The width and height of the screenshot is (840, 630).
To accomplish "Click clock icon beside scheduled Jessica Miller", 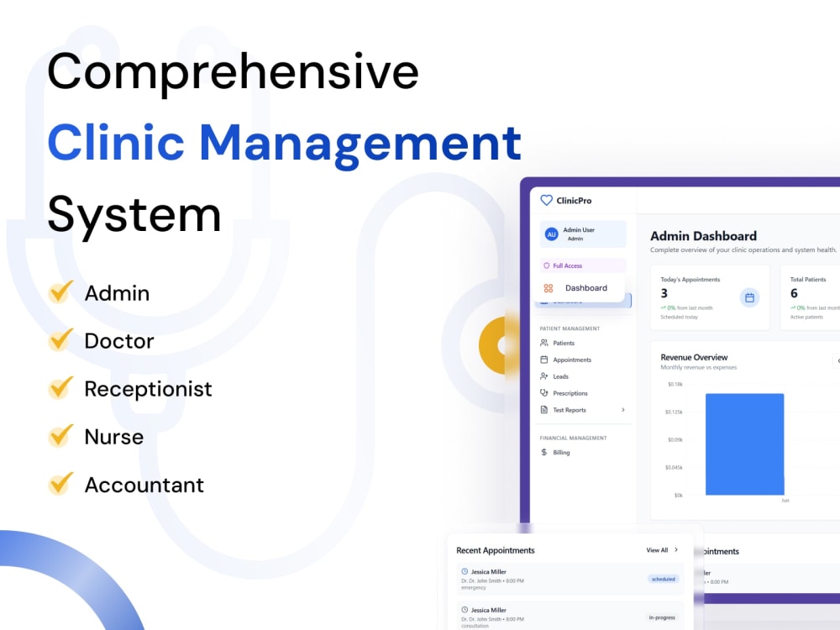I will (465, 571).
